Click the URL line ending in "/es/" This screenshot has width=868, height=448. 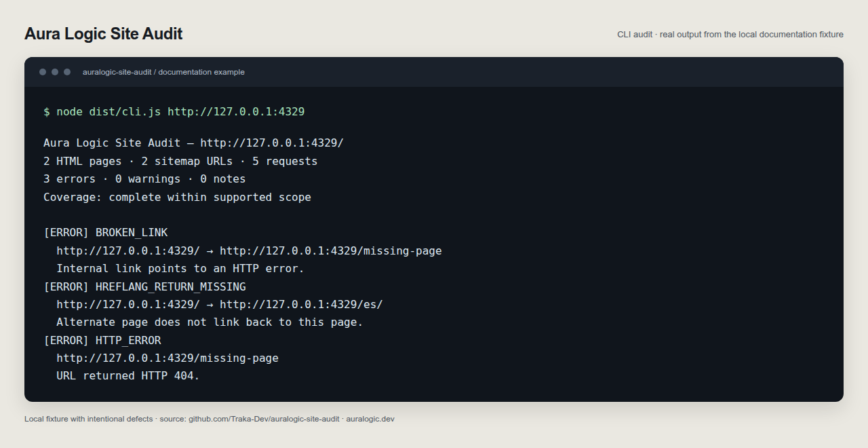coord(220,304)
